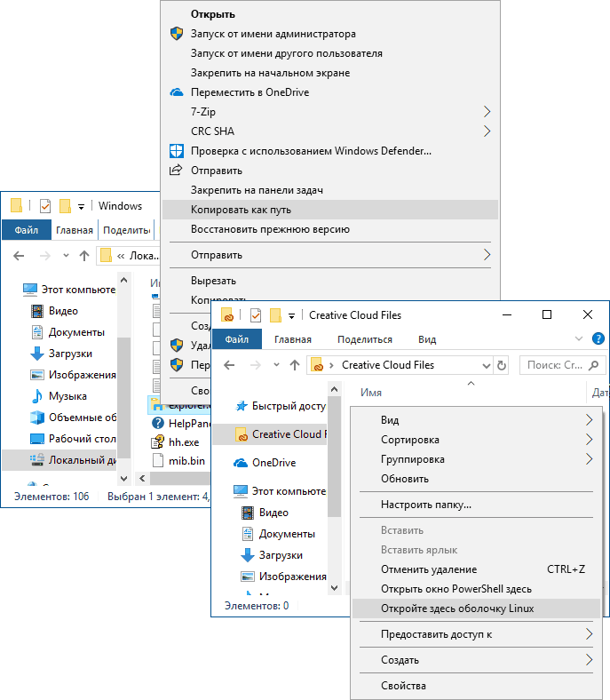The width and height of the screenshot is (610, 700).
Task: Choose Отменить удаление
Action: 476,569
